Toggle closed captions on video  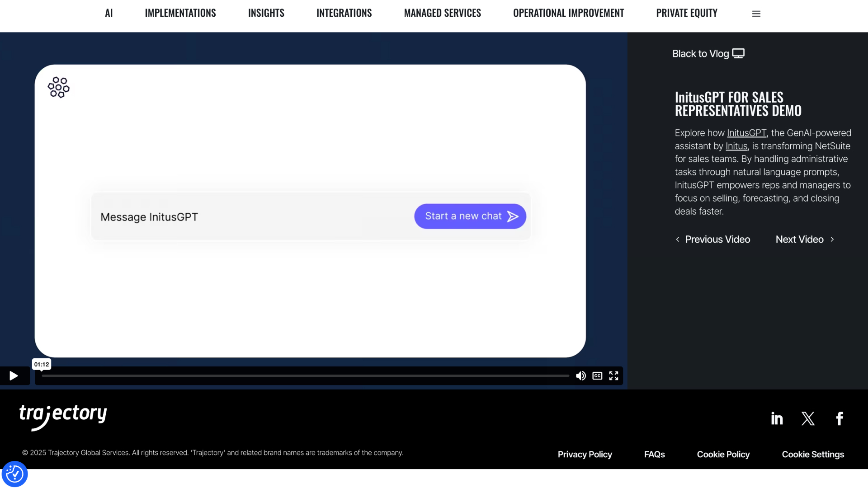pyautogui.click(x=597, y=376)
